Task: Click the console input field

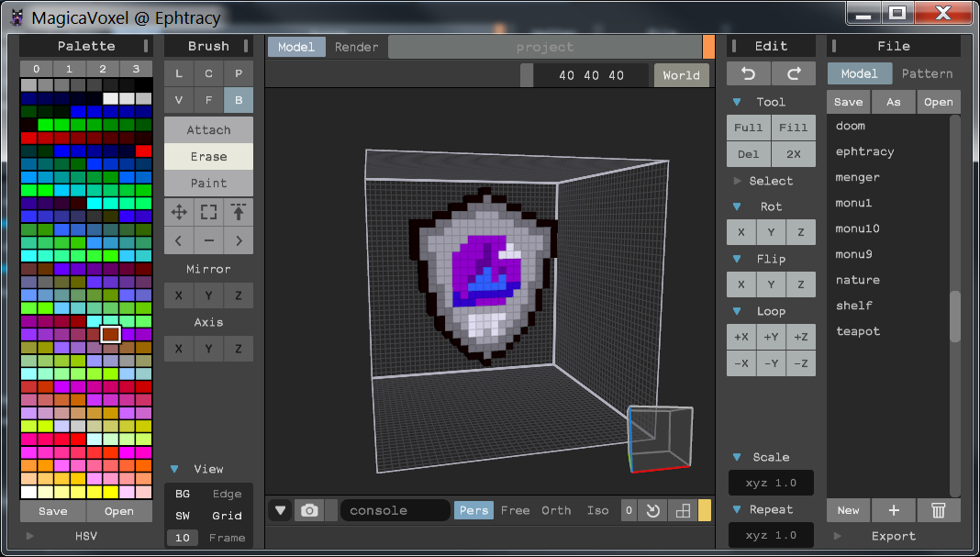Action: point(395,511)
